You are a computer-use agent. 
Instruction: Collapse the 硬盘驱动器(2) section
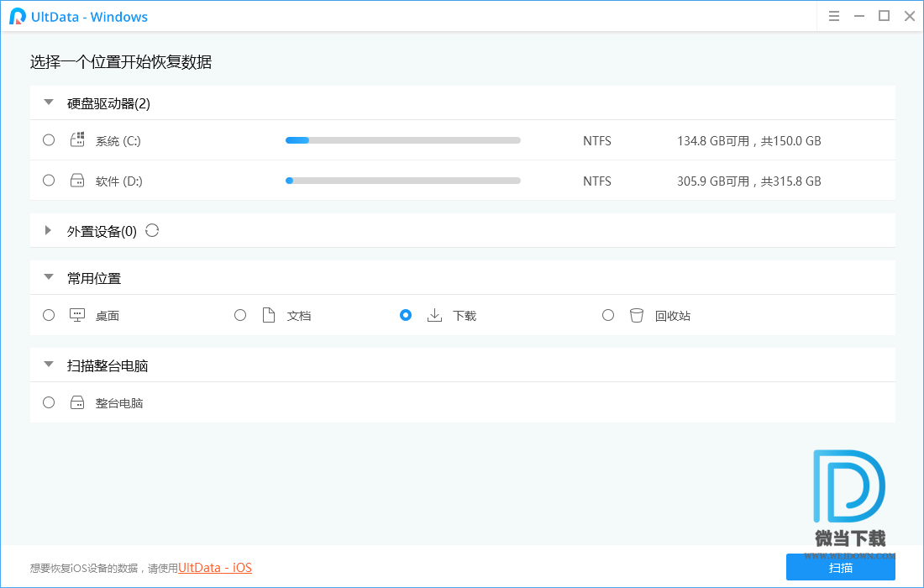click(x=49, y=102)
